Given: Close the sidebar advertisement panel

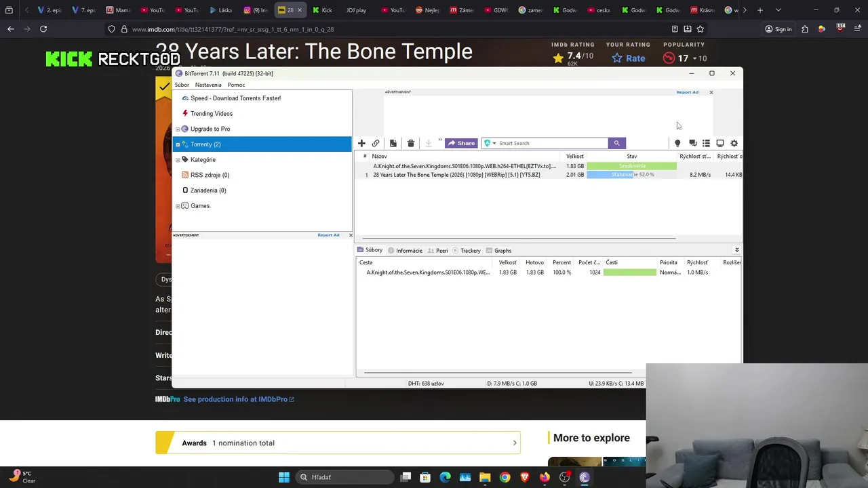Looking at the screenshot, I should [x=351, y=235].
